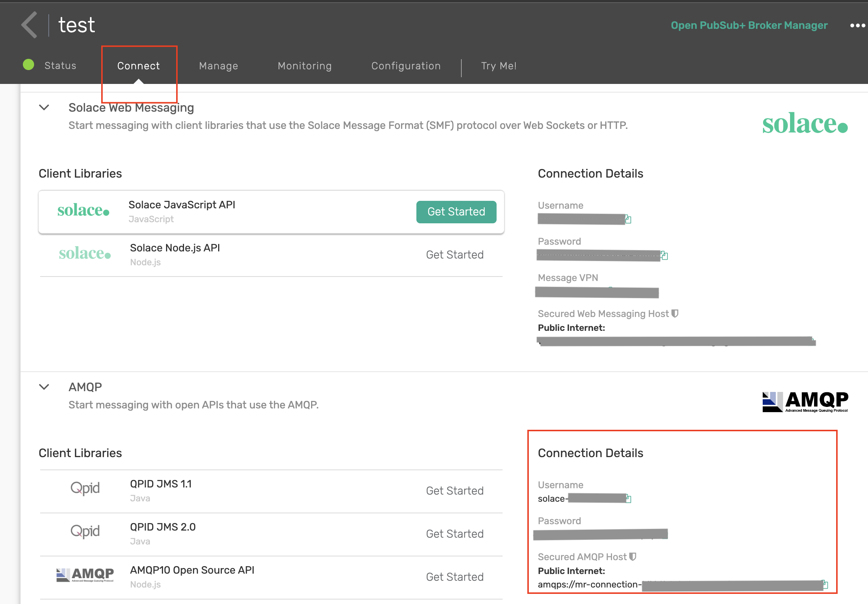This screenshot has height=604, width=868.
Task: Go back using the left arrow icon
Action: tap(30, 25)
